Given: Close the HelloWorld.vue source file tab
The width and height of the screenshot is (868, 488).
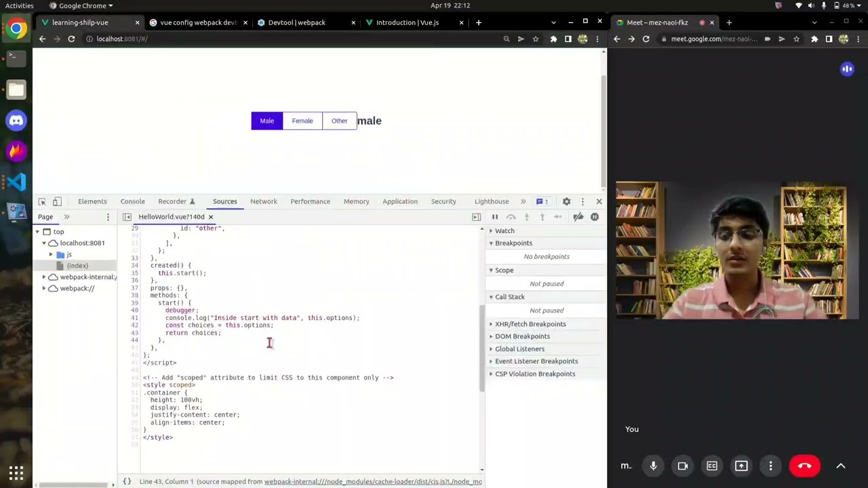Looking at the screenshot, I should 210,217.
